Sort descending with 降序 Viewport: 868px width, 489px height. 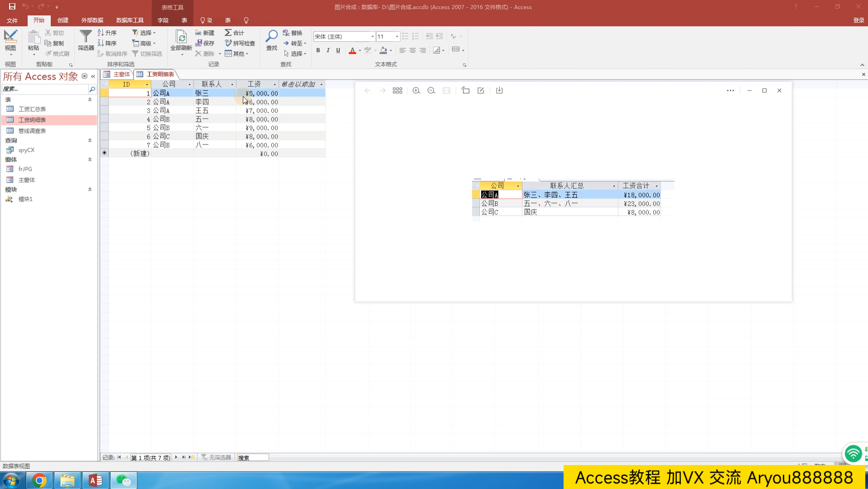click(107, 43)
